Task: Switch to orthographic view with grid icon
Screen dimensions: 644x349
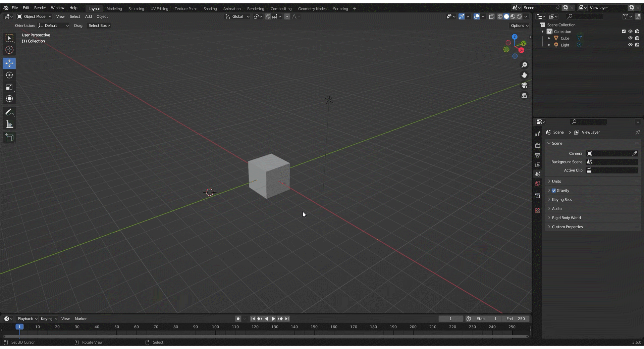Action: (524, 96)
